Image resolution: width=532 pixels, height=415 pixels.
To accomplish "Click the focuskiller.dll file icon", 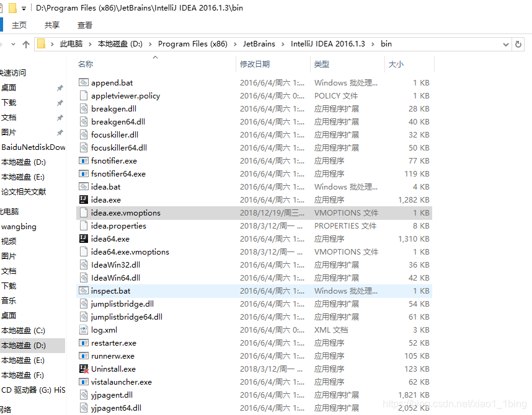I will tap(84, 134).
